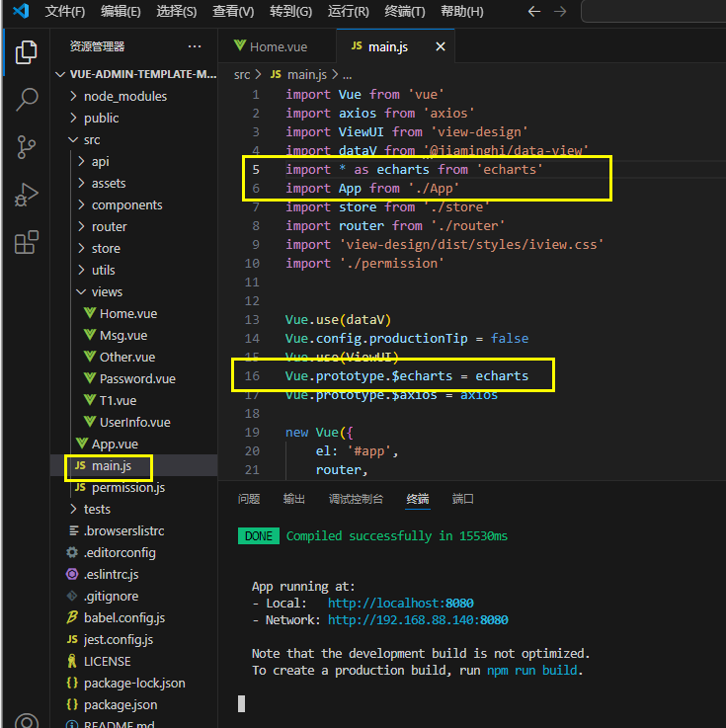Expand the api folder

tap(134, 162)
